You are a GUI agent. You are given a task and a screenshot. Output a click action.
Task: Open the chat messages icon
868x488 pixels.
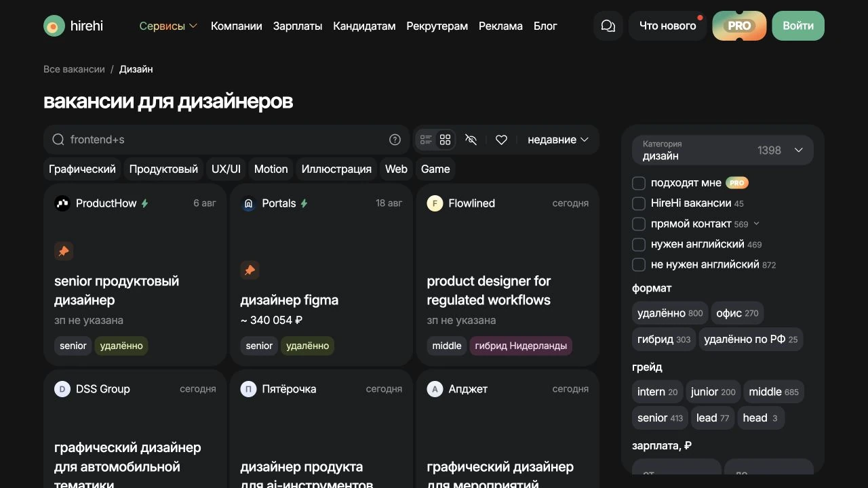click(x=608, y=26)
